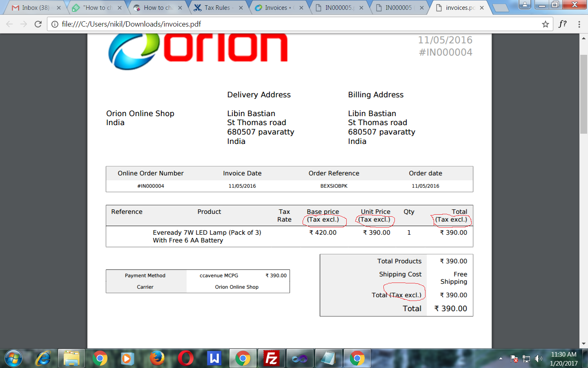588x368 pixels.
Task: Launch Firefox from the taskbar
Action: point(157,359)
